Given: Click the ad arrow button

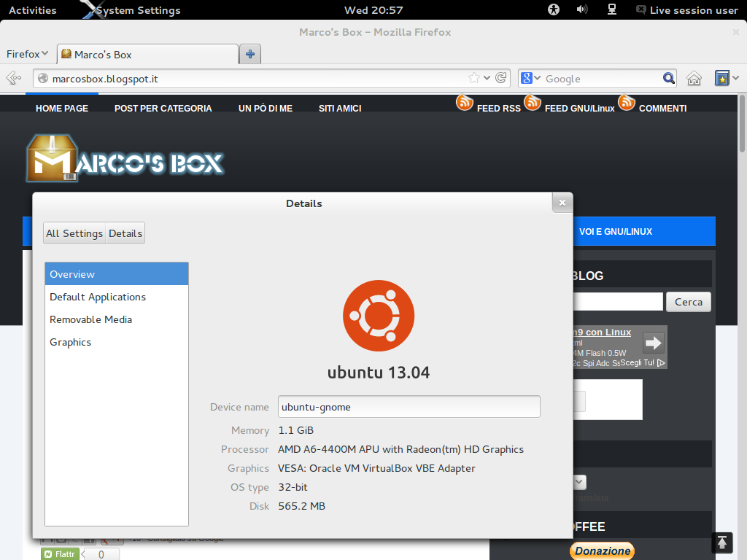Looking at the screenshot, I should pos(653,343).
